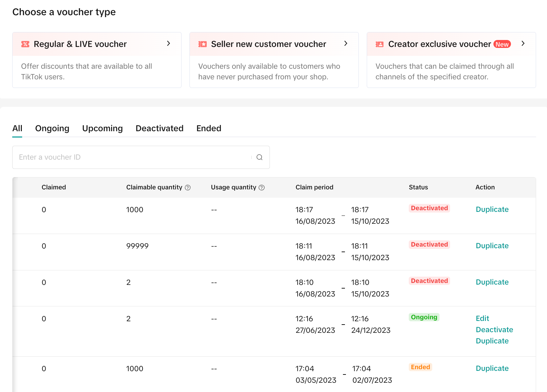Image resolution: width=547 pixels, height=392 pixels.
Task: Show the Deactivated vouchers tab
Action: 159,128
